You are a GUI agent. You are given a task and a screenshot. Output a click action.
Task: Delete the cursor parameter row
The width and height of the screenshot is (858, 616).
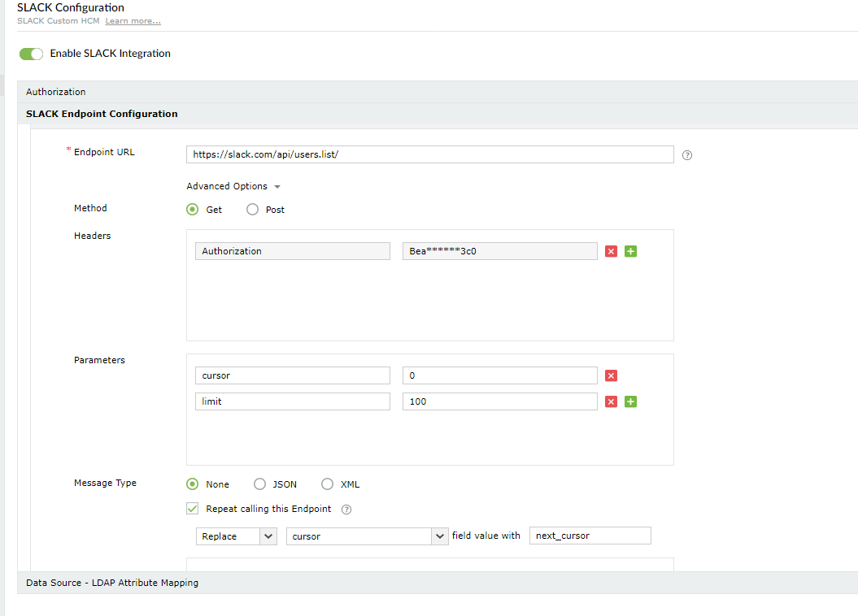coord(612,375)
